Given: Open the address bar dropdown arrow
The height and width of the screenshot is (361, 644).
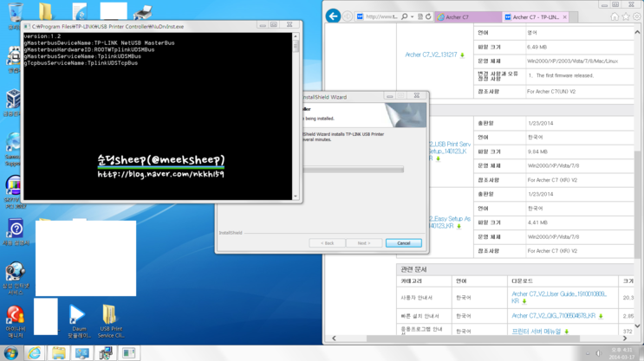Looking at the screenshot, I should coord(412,16).
